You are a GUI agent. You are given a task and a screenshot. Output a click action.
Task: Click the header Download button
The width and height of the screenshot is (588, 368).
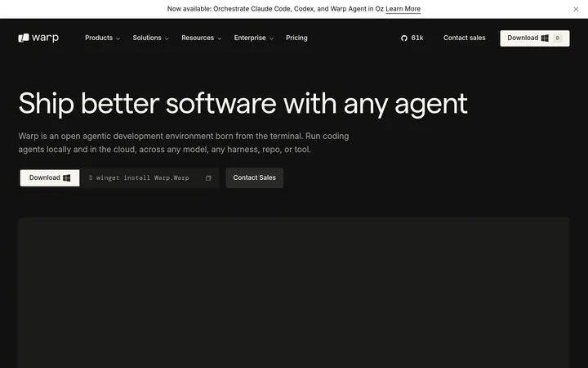[x=534, y=38]
